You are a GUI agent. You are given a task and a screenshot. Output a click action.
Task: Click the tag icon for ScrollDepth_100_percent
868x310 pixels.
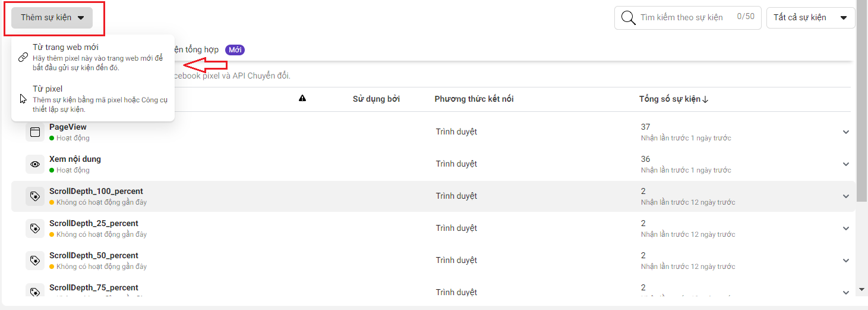34,196
